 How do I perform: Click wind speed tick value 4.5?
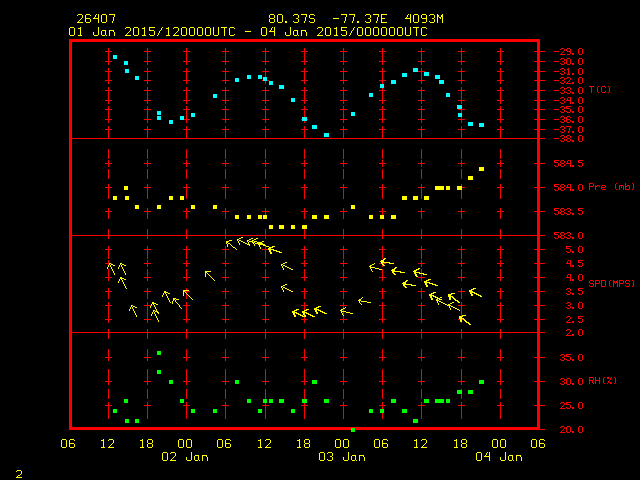tap(575, 264)
